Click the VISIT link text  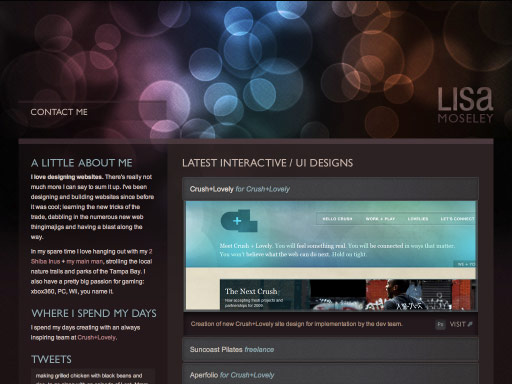coord(457,324)
